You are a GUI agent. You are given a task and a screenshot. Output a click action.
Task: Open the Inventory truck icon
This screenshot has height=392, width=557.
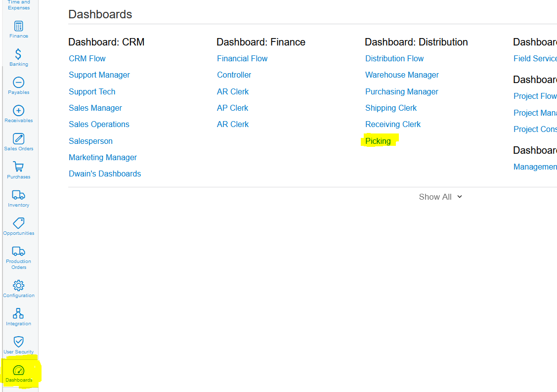tap(19, 195)
